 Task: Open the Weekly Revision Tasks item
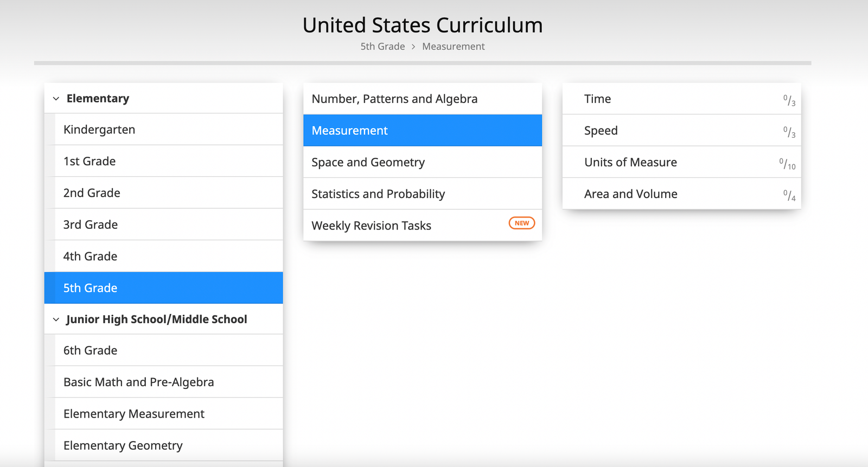(x=371, y=226)
